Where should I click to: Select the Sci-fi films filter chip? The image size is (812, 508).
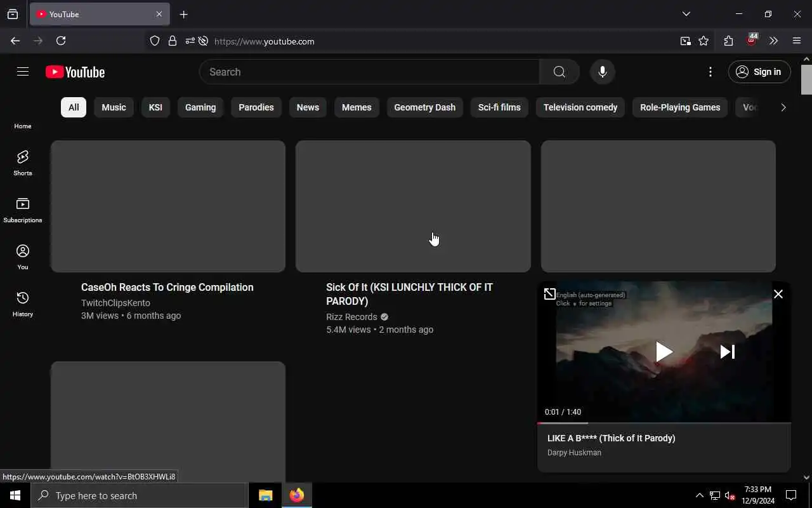tap(499, 107)
